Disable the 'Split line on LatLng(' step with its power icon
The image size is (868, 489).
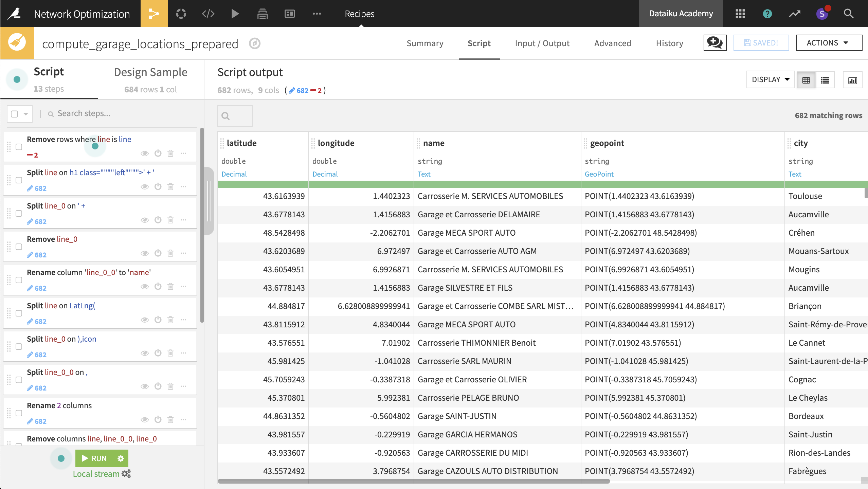pos(158,320)
